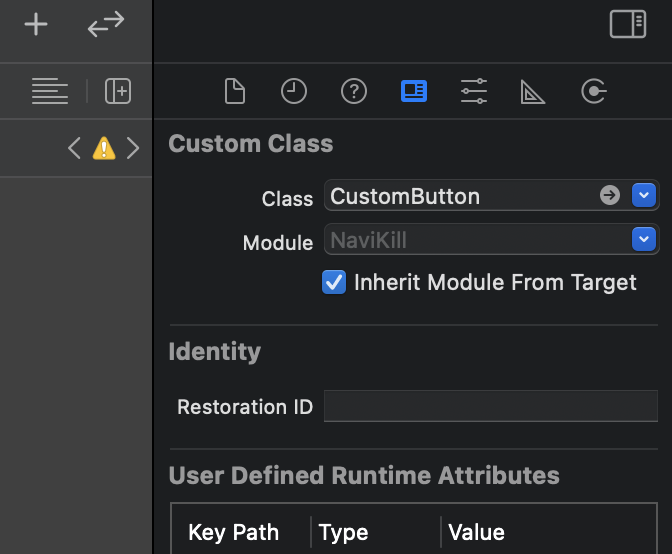Expand the Module dropdown list
The image size is (672, 554).
pyautogui.click(x=644, y=240)
